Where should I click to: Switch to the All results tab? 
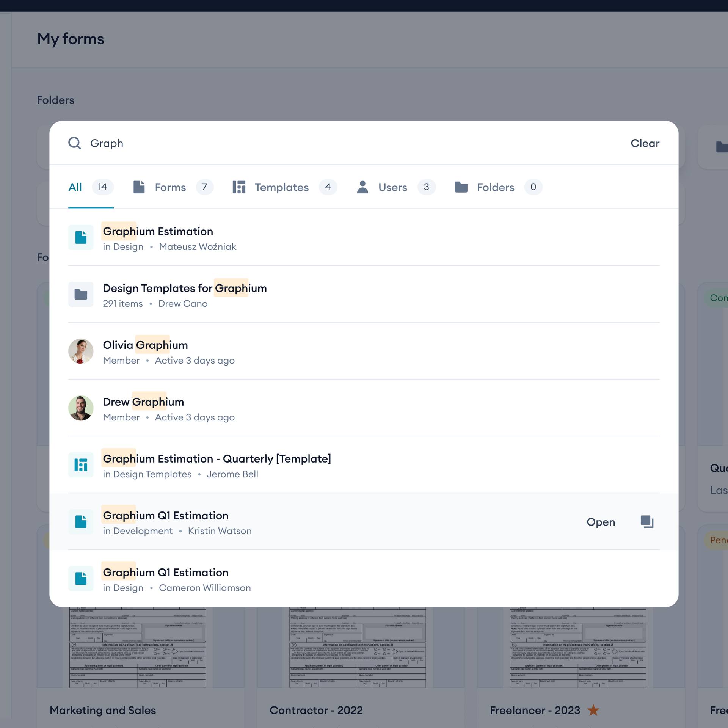tap(91, 187)
